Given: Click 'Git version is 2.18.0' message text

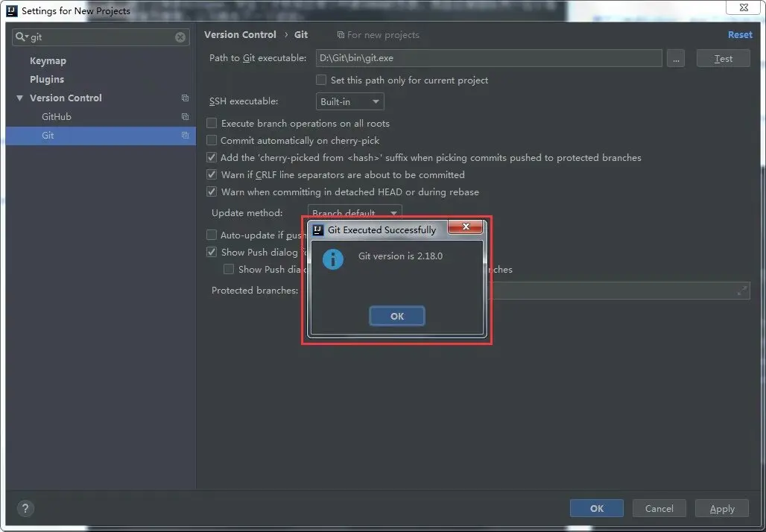Looking at the screenshot, I should click(x=401, y=256).
